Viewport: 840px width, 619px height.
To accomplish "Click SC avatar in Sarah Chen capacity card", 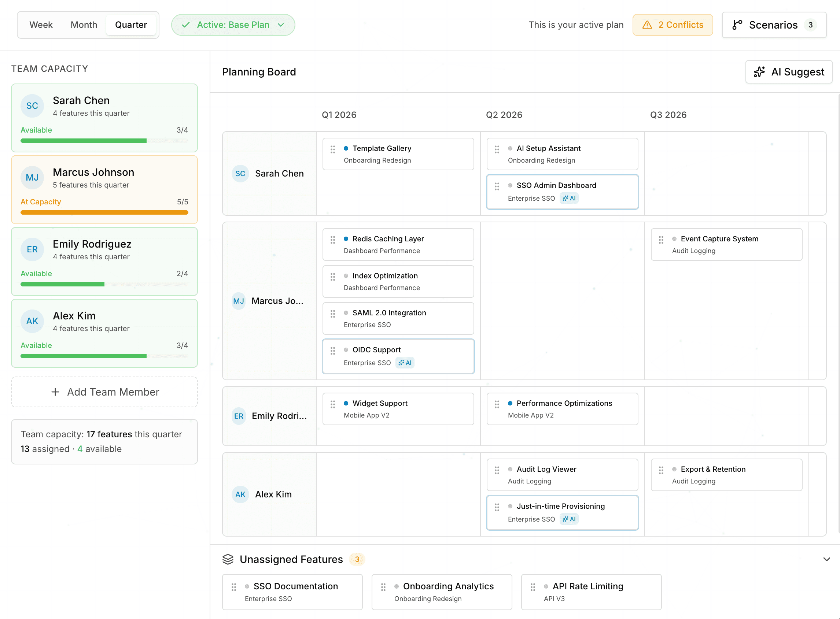I will click(x=32, y=105).
